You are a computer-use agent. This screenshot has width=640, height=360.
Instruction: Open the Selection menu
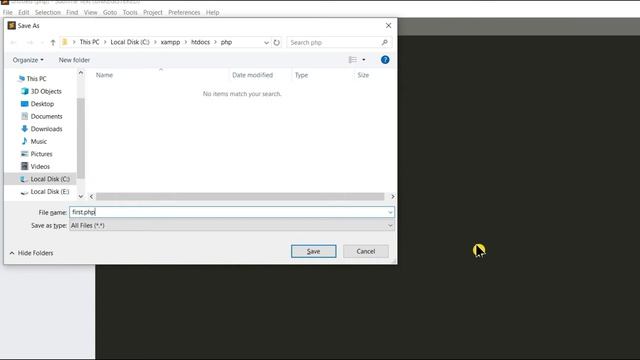click(x=47, y=12)
